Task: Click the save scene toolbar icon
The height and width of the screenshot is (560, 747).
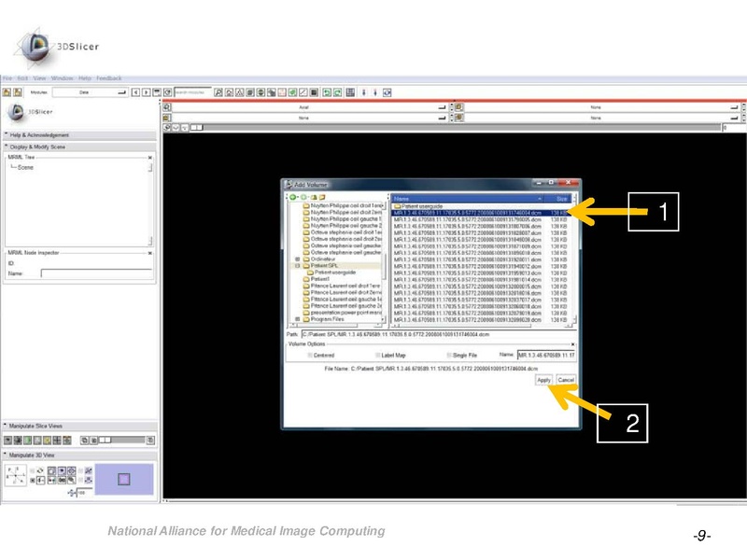Action: click(18, 92)
